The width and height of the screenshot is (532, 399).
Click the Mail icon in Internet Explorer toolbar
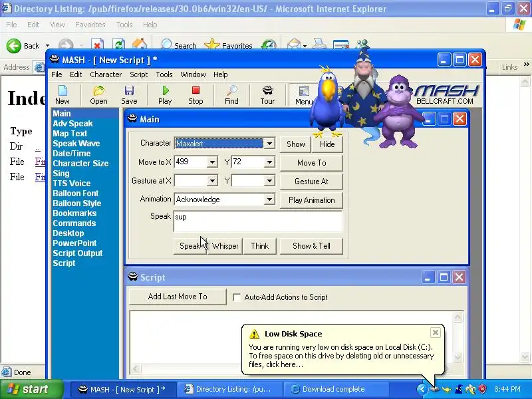(294, 45)
